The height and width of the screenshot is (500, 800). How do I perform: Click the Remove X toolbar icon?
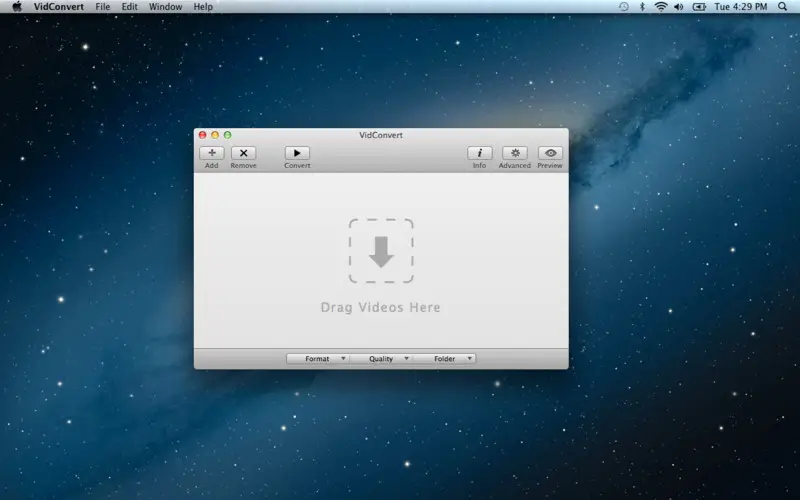(243, 153)
